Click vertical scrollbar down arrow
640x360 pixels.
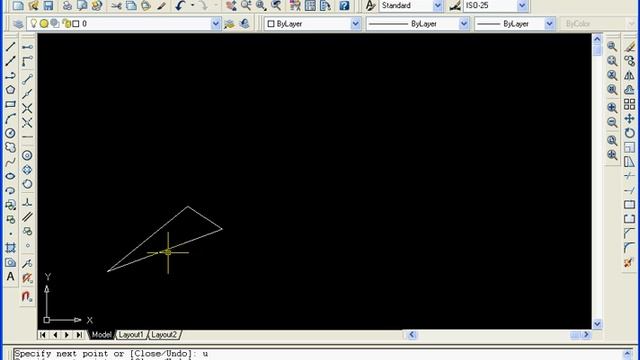coord(597,324)
